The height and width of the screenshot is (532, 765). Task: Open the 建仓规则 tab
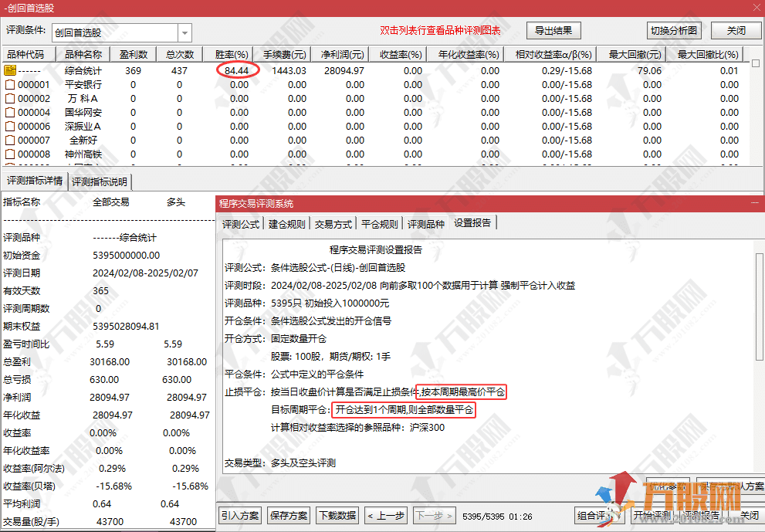click(x=287, y=224)
